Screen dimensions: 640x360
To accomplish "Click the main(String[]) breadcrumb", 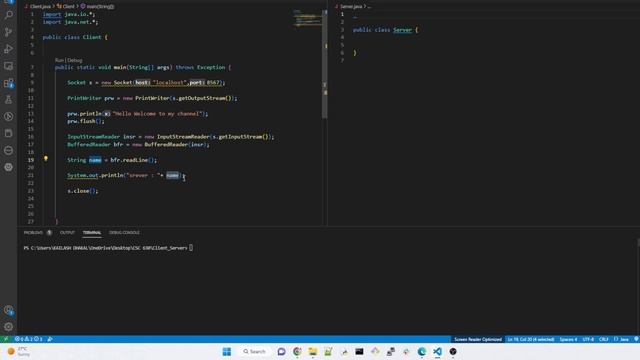I will pos(97,7).
